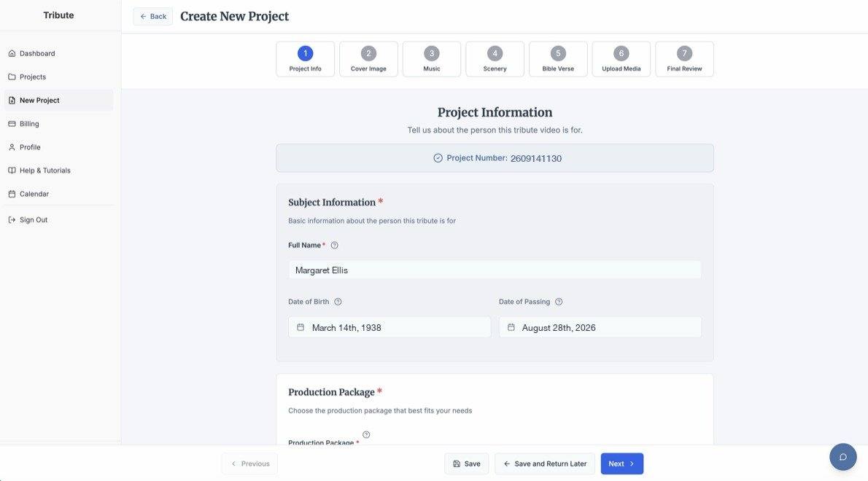Click calendar icon in Date of Passing field

(511, 327)
